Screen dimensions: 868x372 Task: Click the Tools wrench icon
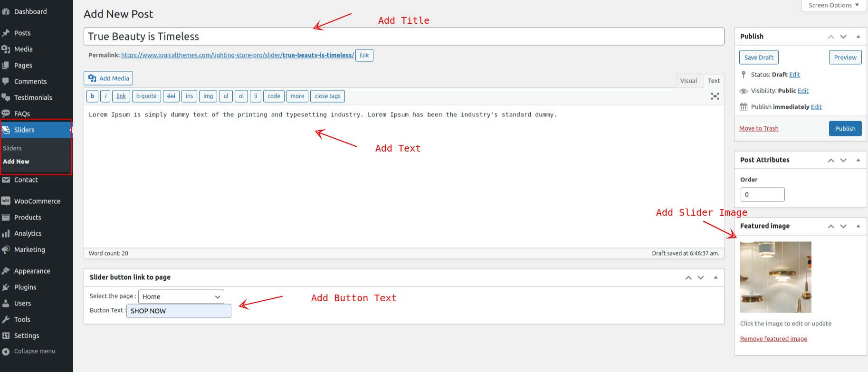pyautogui.click(x=6, y=319)
